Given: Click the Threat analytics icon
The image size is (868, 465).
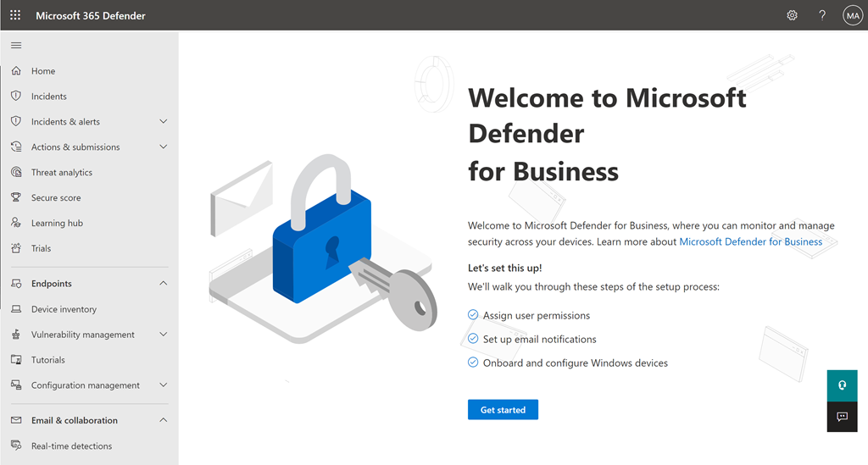Looking at the screenshot, I should [x=16, y=173].
